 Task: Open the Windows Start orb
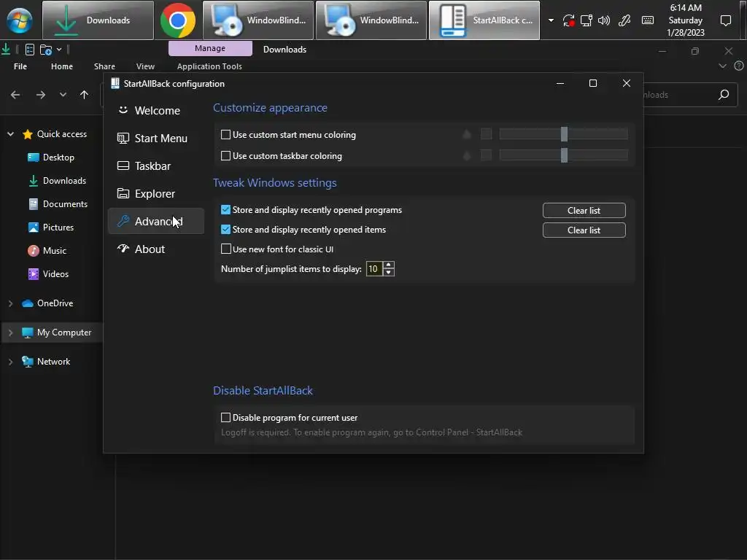[20, 20]
